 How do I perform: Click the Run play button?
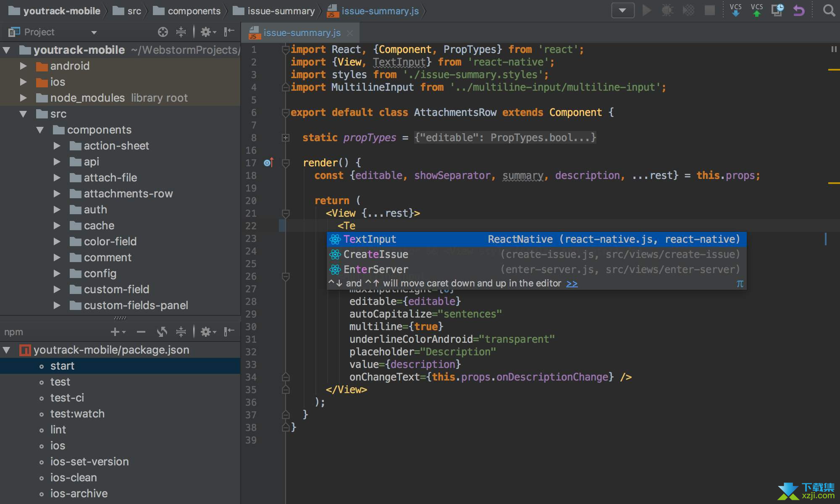(x=647, y=10)
